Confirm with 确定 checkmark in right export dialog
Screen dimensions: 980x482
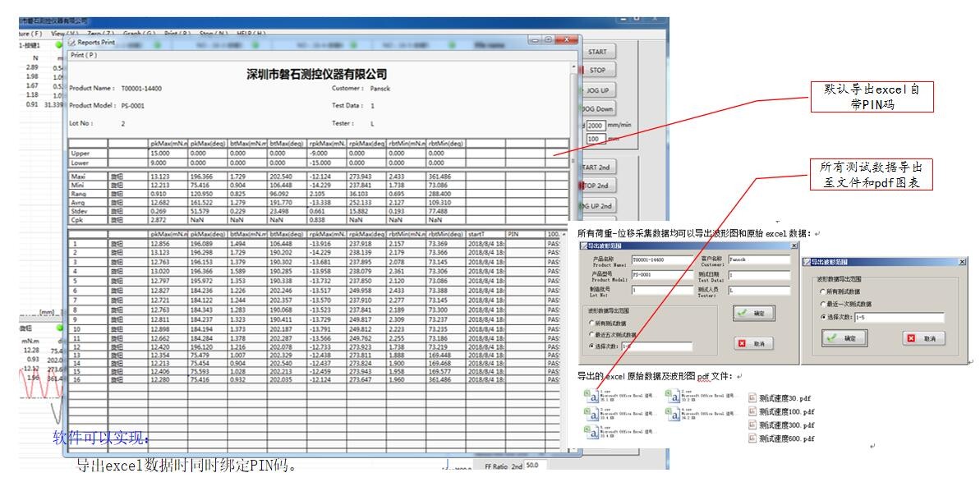click(843, 338)
